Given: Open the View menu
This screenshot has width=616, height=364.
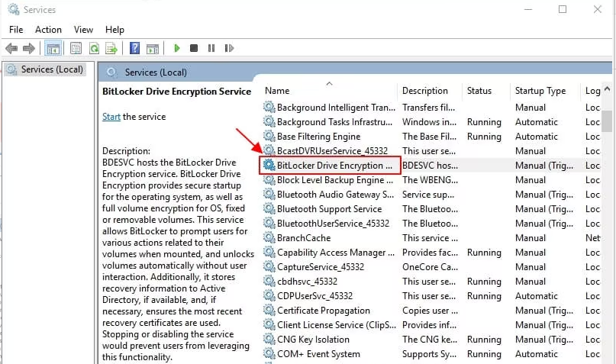Looking at the screenshot, I should point(84,30).
